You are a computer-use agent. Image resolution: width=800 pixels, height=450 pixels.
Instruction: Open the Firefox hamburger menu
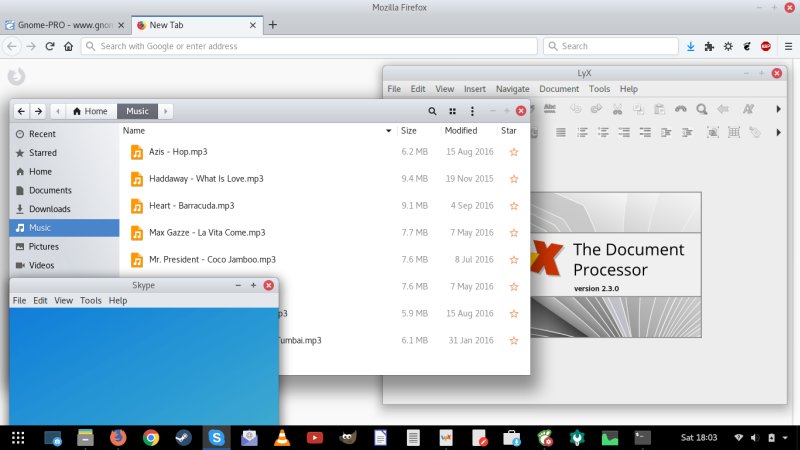click(x=788, y=46)
